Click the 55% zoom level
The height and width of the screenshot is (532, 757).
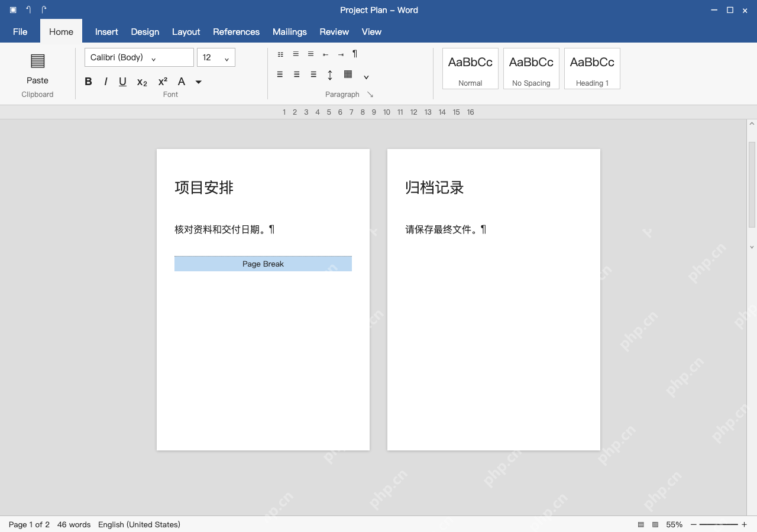click(x=674, y=524)
